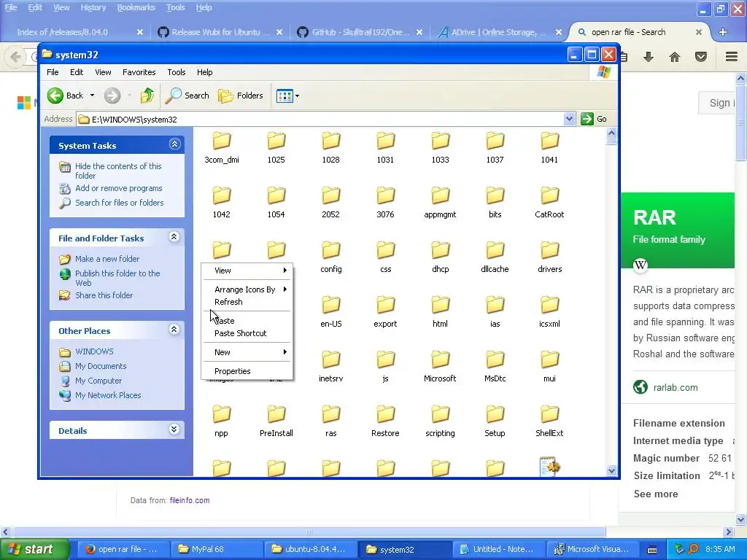Select Properties in the context menu
The image size is (747, 560).
(232, 371)
